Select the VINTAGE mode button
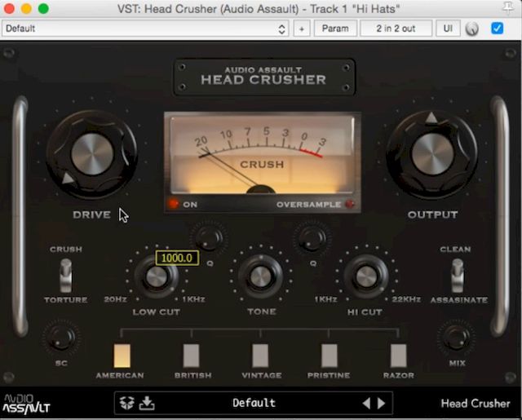Screen dimensions: 522x420 tap(260, 356)
